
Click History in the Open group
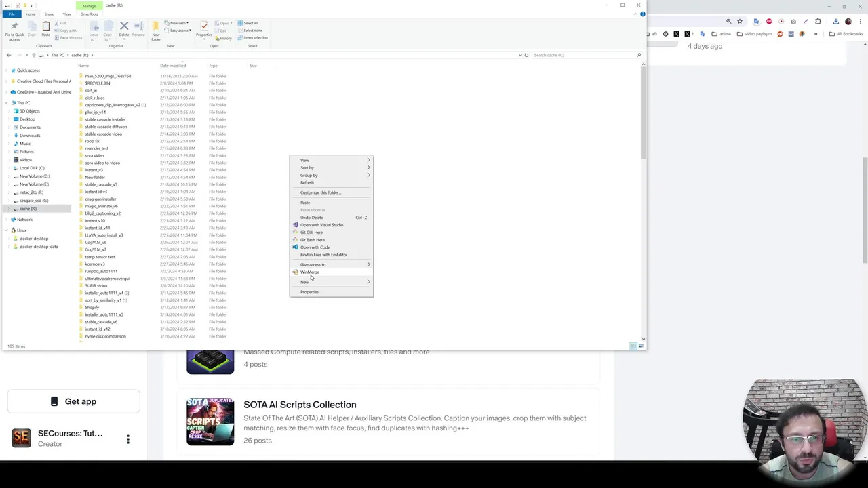pos(224,38)
